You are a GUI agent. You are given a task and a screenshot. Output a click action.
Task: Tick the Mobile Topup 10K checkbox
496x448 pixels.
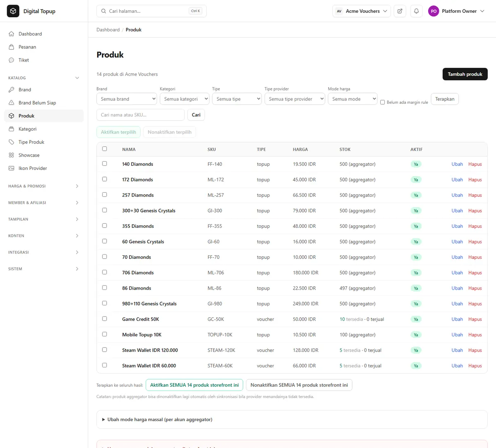pyautogui.click(x=105, y=334)
